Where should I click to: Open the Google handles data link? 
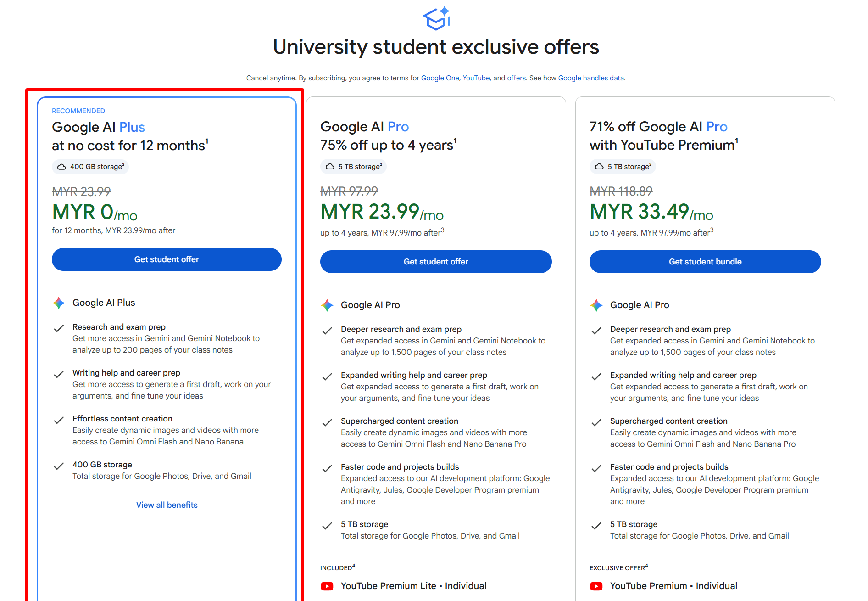tap(591, 78)
